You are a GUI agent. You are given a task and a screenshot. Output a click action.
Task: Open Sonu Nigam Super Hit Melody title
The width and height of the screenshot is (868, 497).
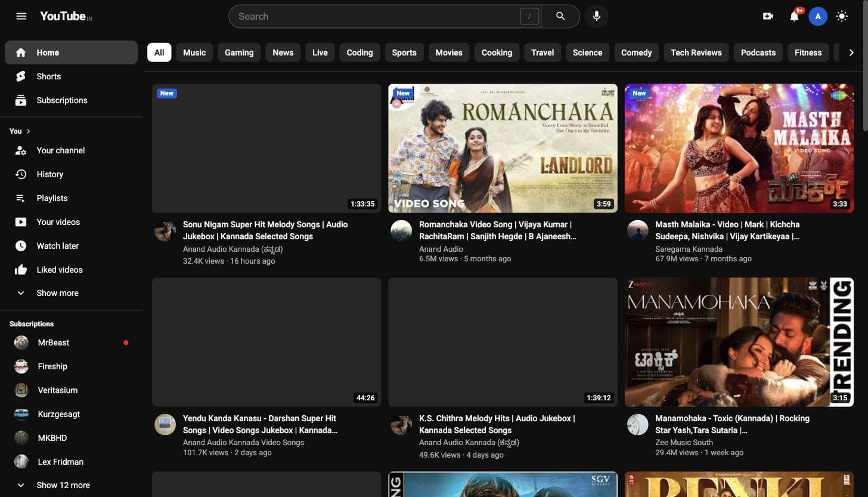coord(265,230)
